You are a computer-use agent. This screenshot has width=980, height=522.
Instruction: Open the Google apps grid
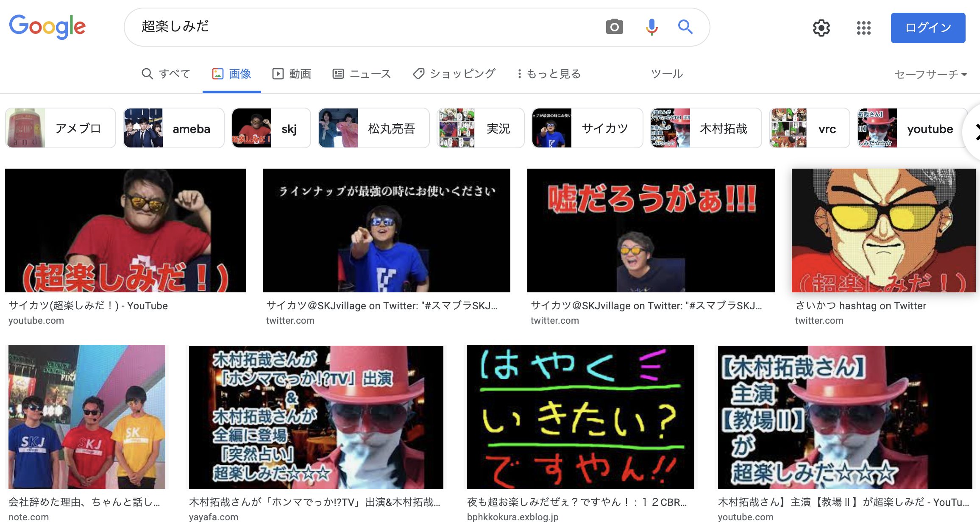point(863,28)
